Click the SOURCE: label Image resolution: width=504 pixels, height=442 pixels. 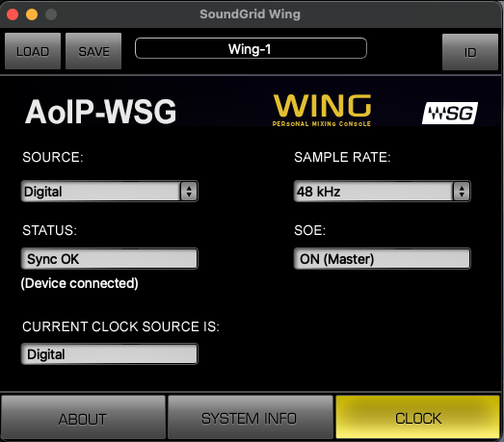pos(53,157)
